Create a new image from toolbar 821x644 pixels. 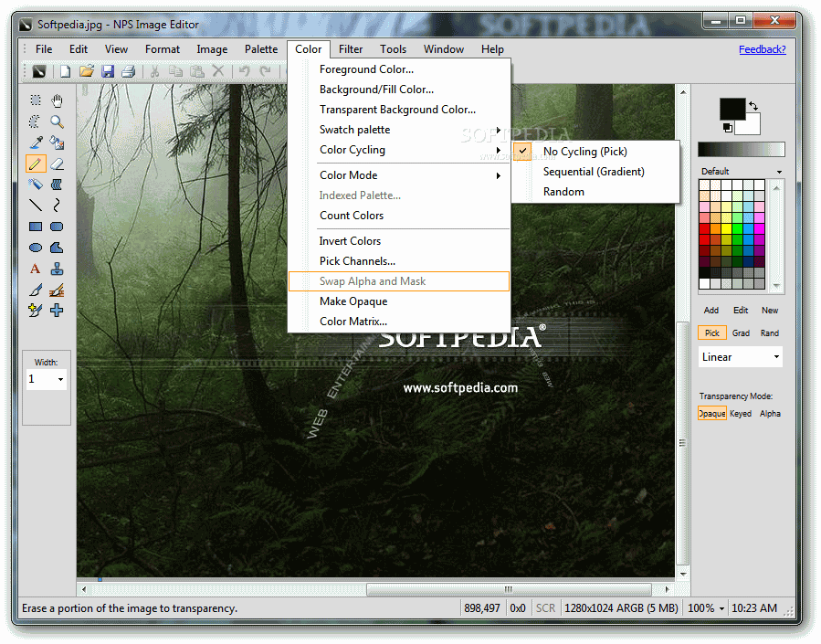click(65, 70)
